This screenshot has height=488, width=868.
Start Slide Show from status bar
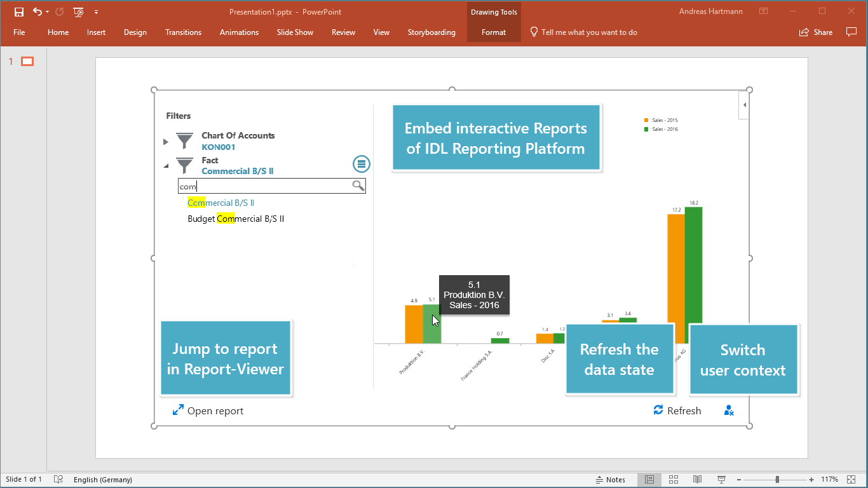click(x=721, y=480)
